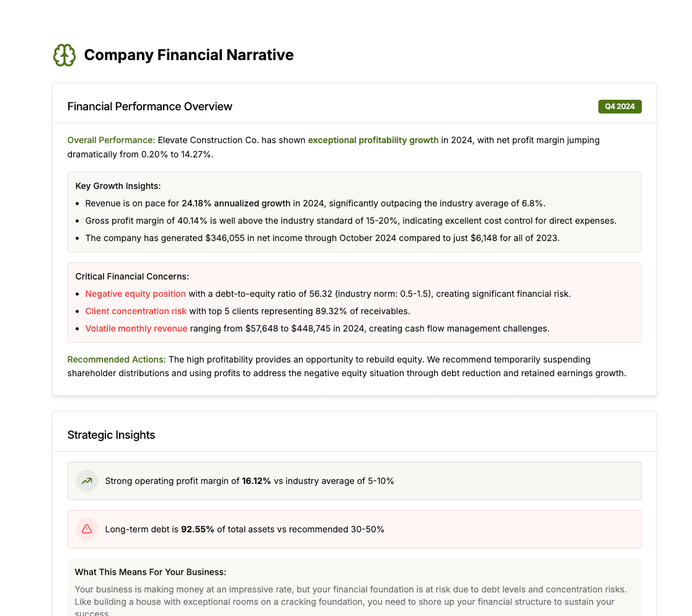Click the brain logo icon

tap(64, 55)
